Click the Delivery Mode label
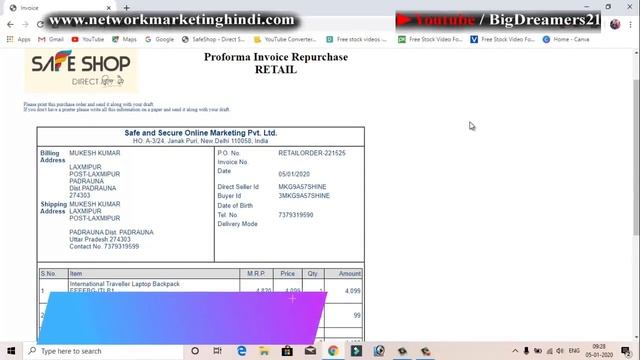 pos(237,224)
